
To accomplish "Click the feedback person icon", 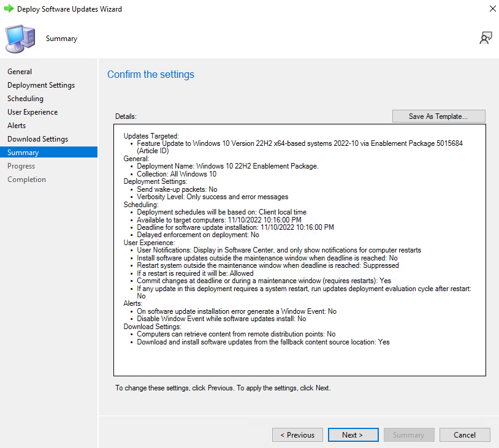I will (x=486, y=38).
